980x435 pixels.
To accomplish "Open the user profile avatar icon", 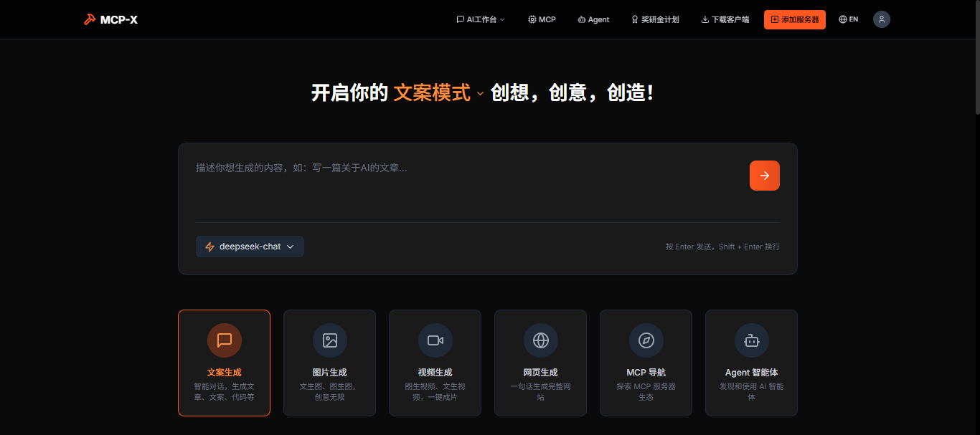I will point(881,19).
